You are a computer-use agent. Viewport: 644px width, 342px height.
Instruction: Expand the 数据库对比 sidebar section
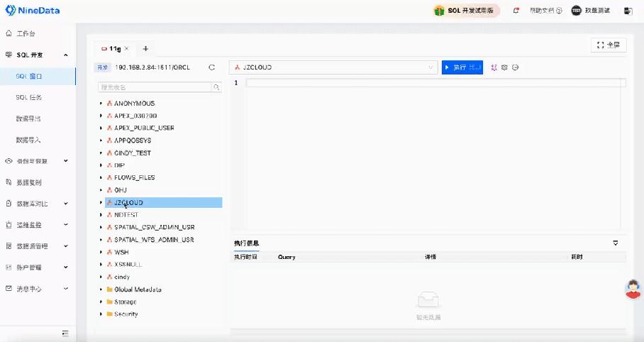point(66,204)
